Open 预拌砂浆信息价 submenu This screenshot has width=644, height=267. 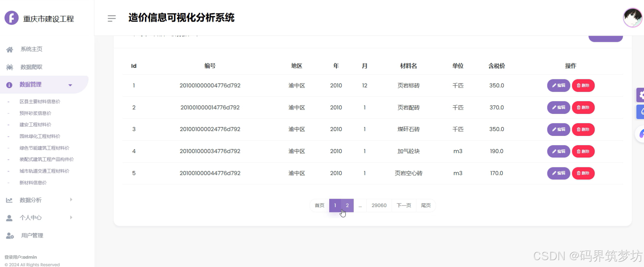(35, 113)
